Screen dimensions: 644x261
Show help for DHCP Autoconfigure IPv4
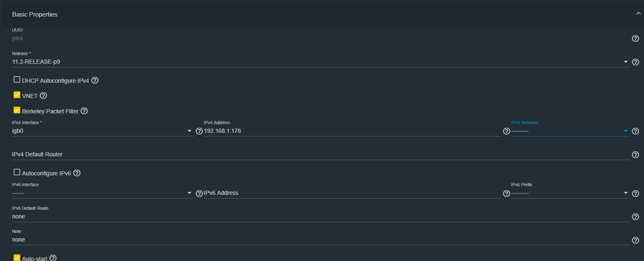coord(95,80)
